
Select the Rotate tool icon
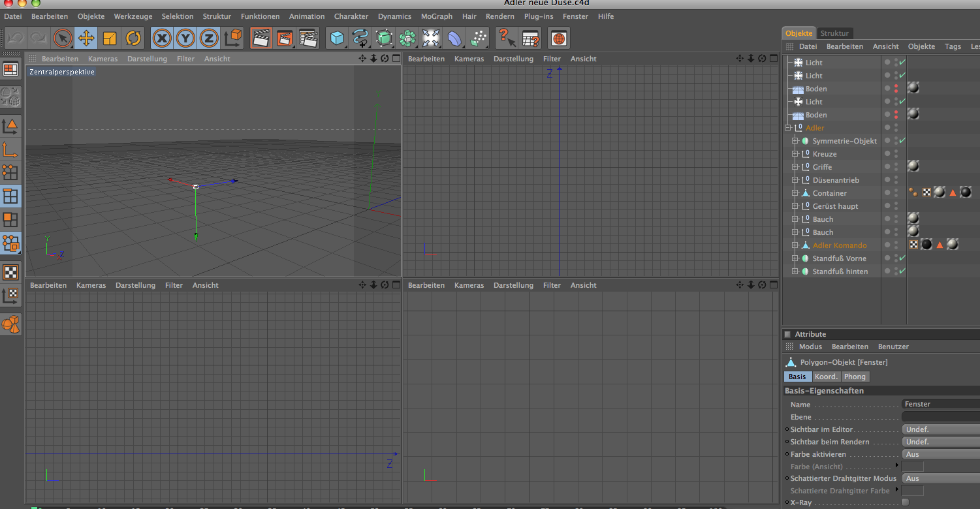tap(133, 39)
